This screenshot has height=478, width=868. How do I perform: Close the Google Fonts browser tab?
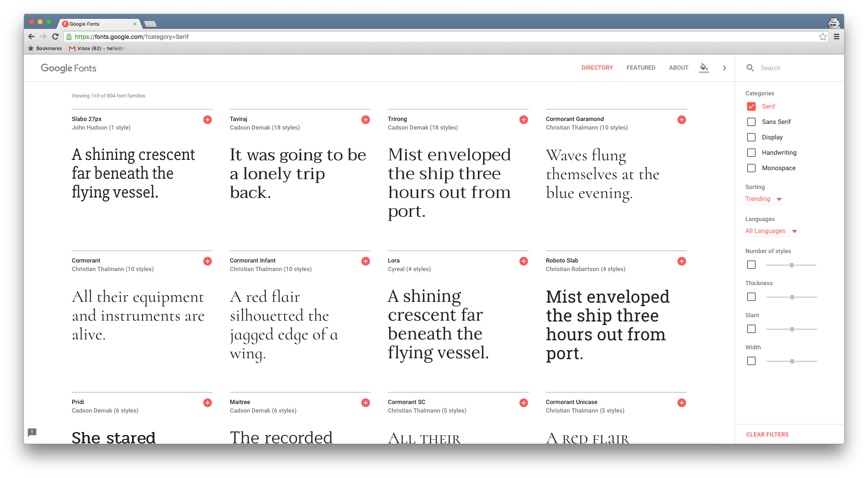[x=135, y=24]
